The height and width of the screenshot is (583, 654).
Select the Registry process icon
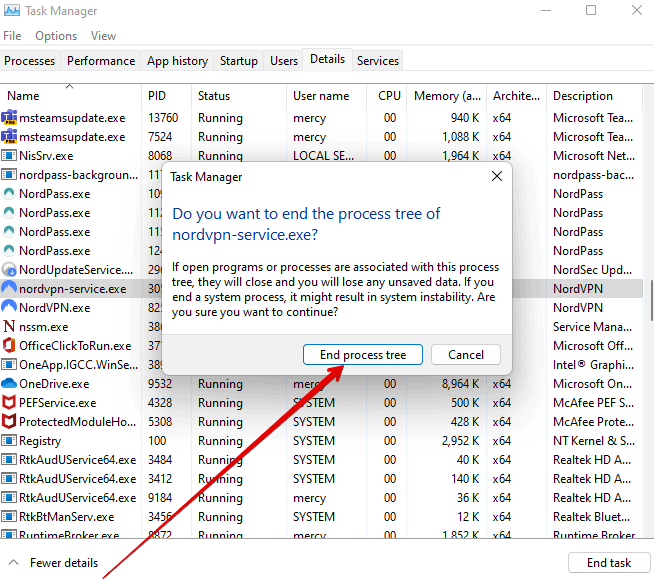click(10, 441)
